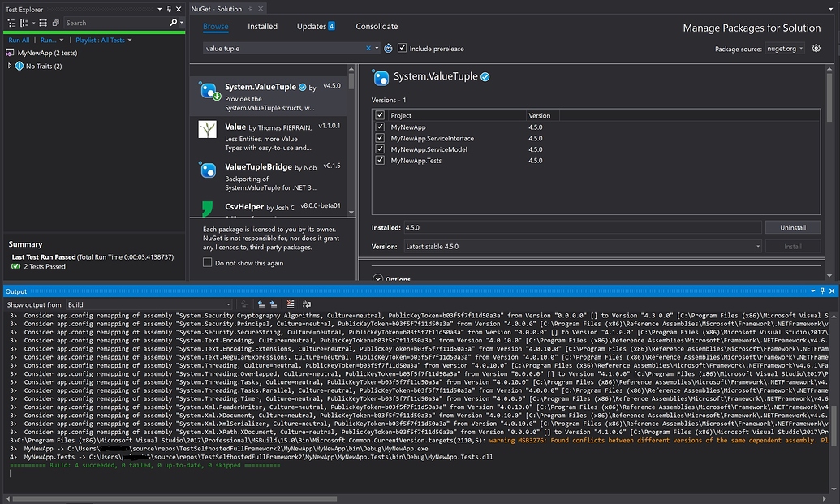The height and width of the screenshot is (504, 840).
Task: Switch to the Installed tab
Action: click(262, 26)
